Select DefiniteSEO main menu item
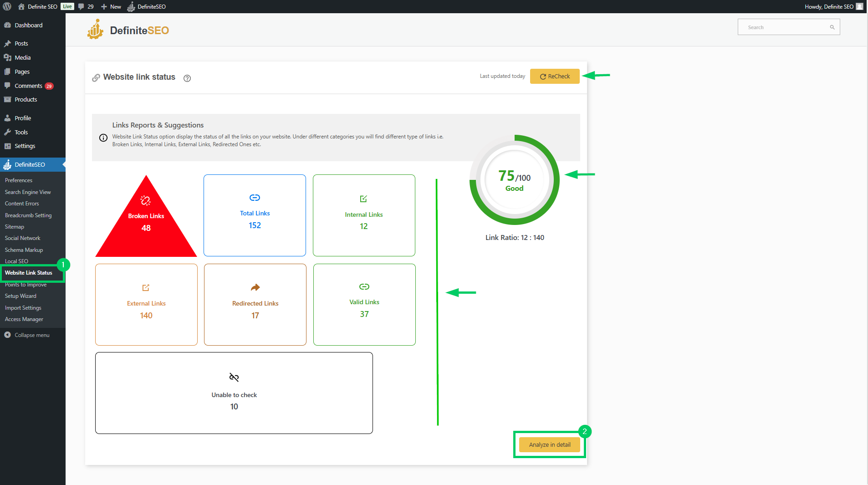The image size is (868, 485). coord(33,164)
